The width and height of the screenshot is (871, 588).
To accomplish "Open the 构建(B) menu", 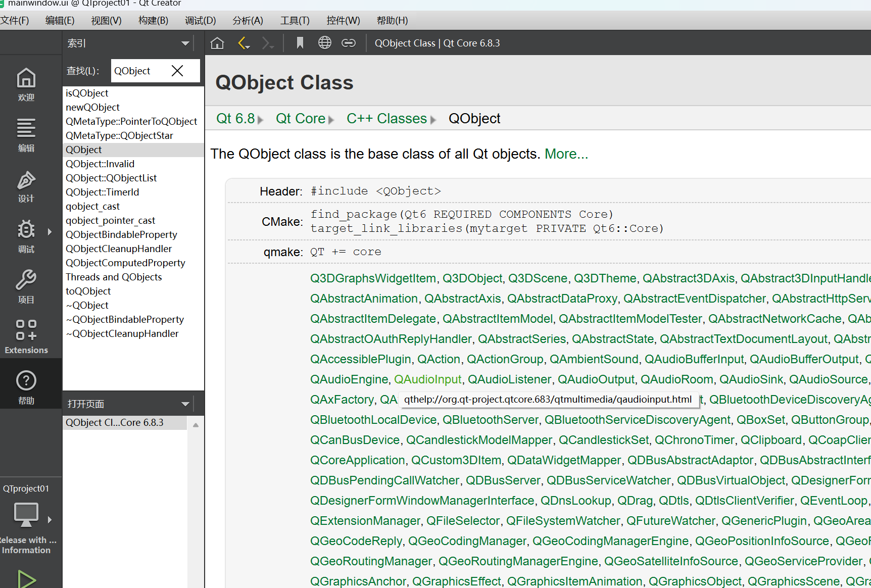I will point(153,21).
